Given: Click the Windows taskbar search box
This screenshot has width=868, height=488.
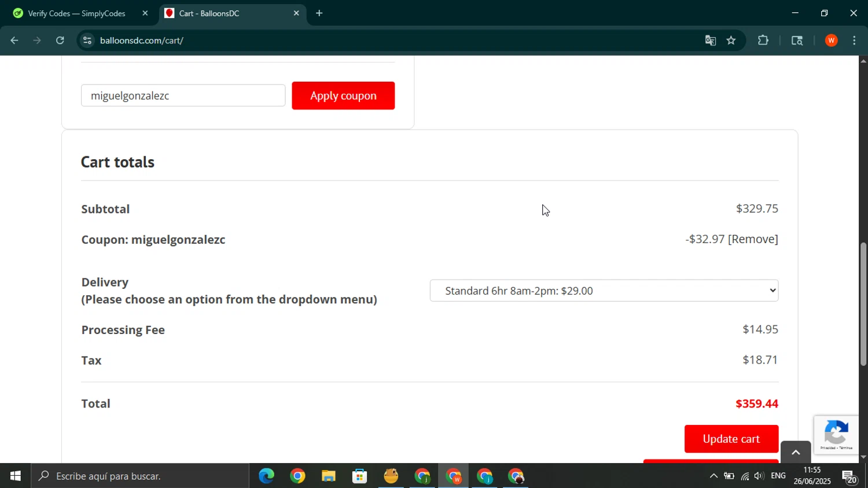Looking at the screenshot, I should pos(140,476).
